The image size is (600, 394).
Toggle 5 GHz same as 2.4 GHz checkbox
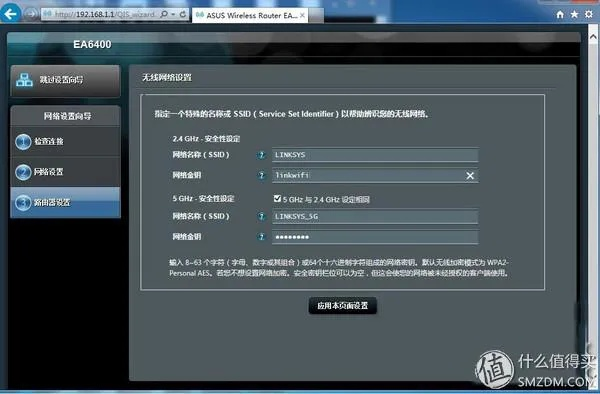pyautogui.click(x=277, y=199)
